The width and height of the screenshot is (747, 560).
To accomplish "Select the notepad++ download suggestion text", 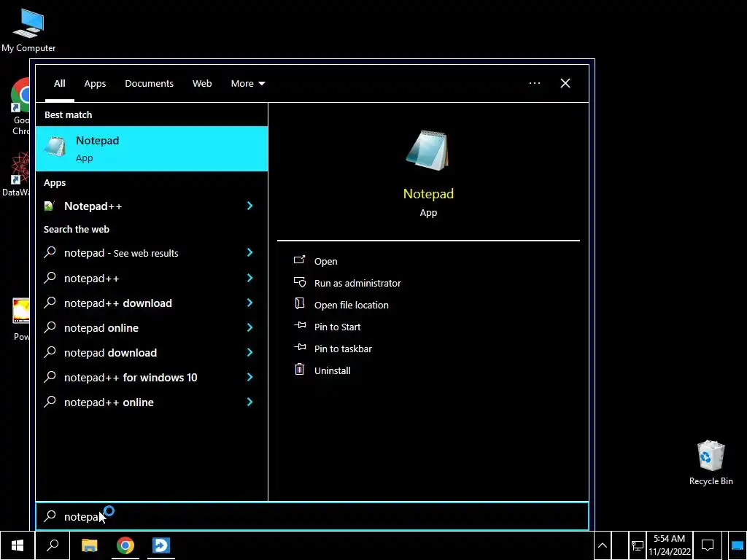I will pos(117,303).
